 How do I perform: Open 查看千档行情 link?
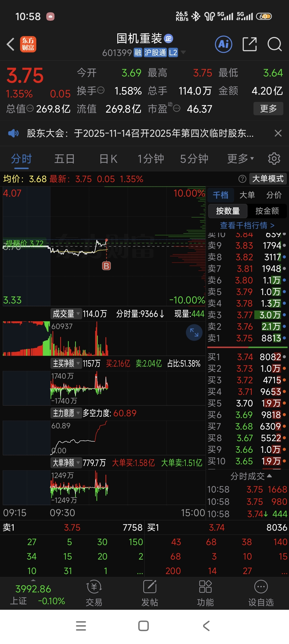coord(247,226)
